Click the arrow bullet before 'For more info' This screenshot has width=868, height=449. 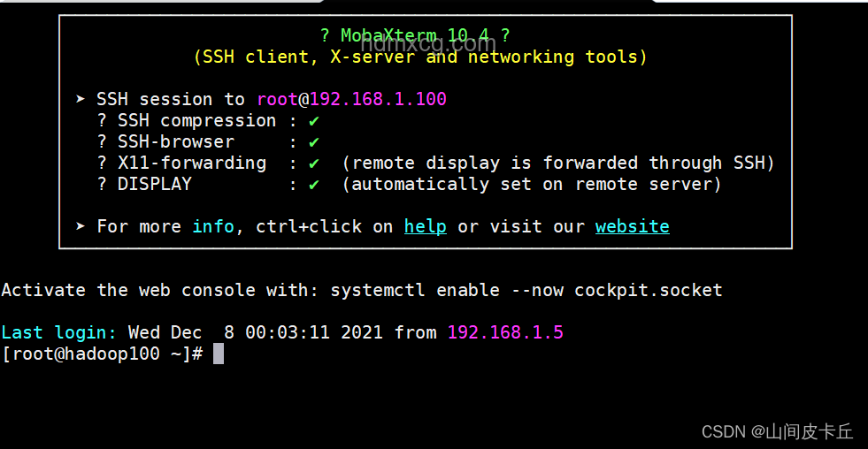point(81,227)
